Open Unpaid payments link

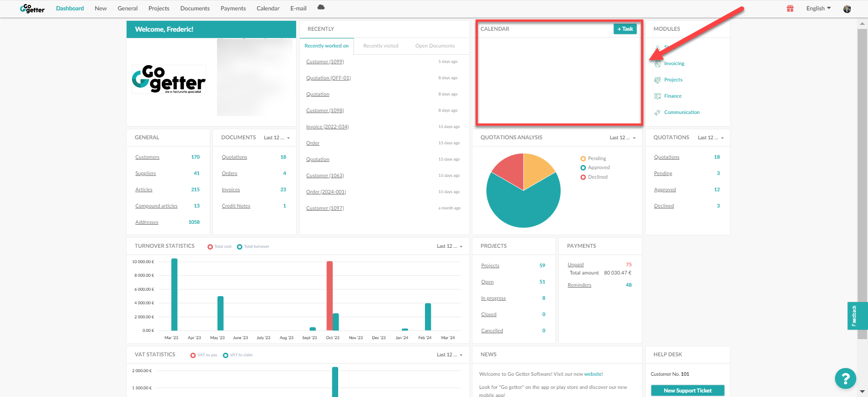[x=576, y=265]
